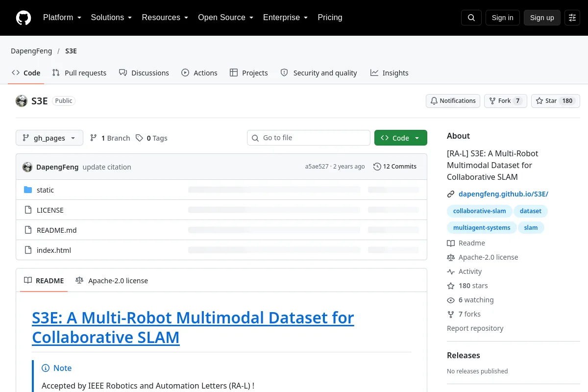Click the Report repository link

pos(475,328)
